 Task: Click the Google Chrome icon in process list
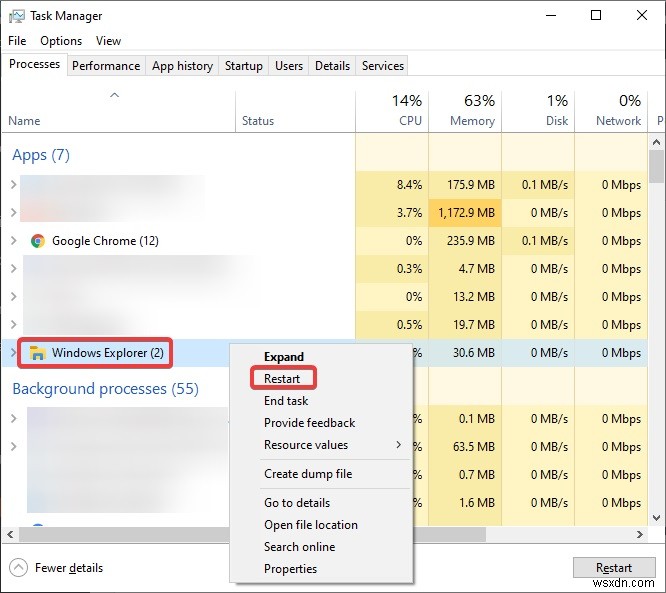(38, 241)
